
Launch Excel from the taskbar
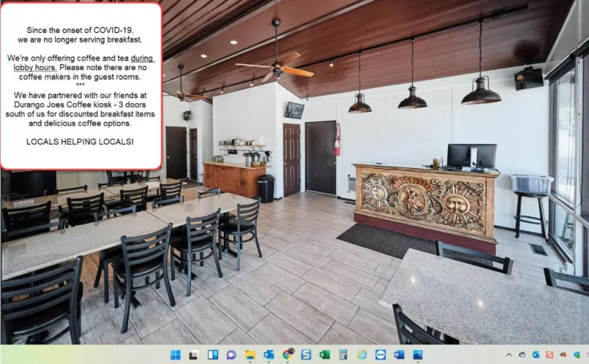point(324,355)
